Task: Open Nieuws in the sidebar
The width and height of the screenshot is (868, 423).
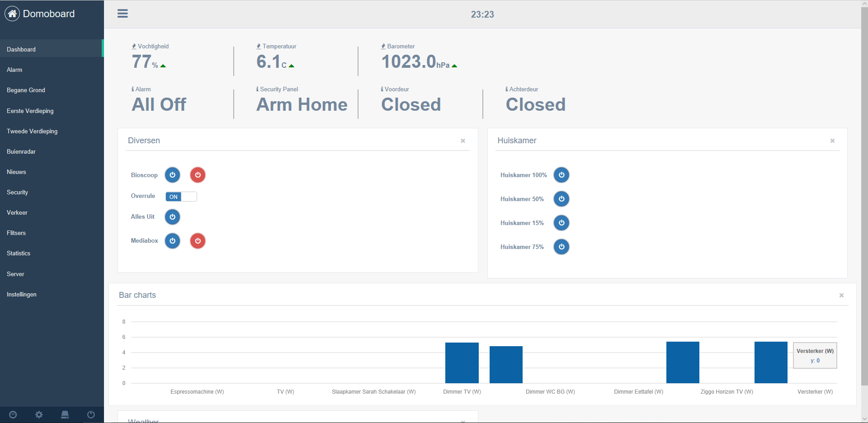Action: coord(52,172)
